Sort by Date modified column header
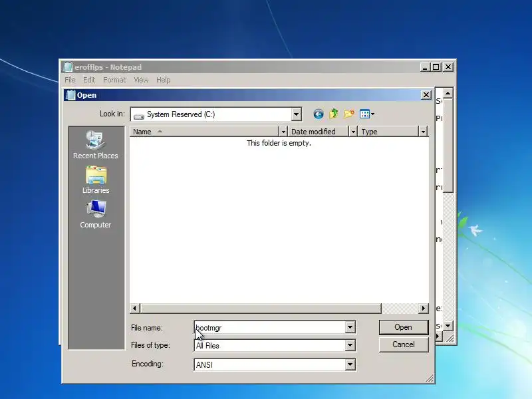 coord(319,132)
